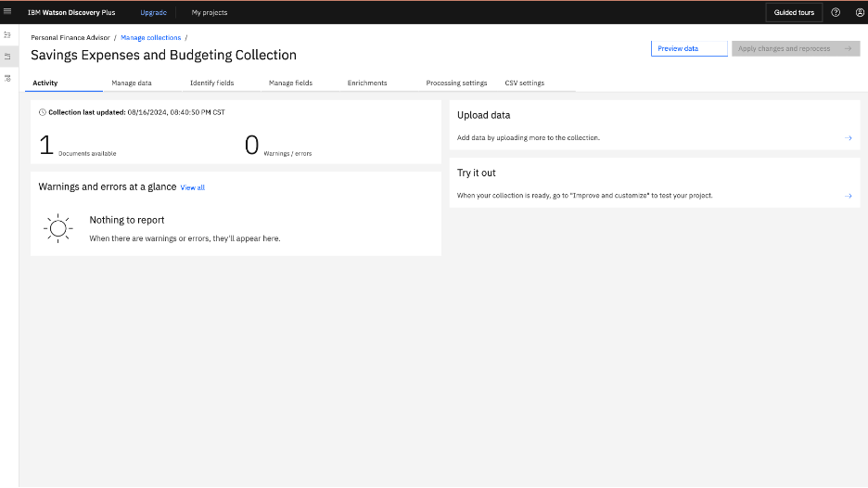
Task: Click the Manage collections breadcrumb link
Action: pos(150,38)
